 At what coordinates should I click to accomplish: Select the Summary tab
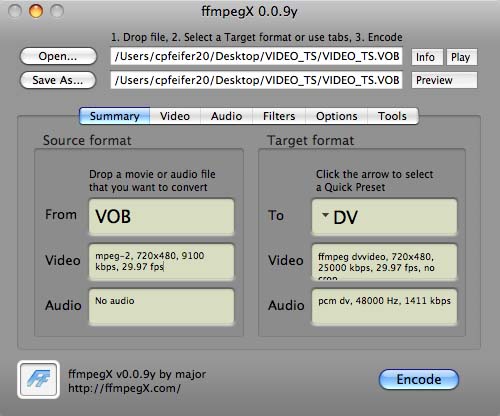114,116
